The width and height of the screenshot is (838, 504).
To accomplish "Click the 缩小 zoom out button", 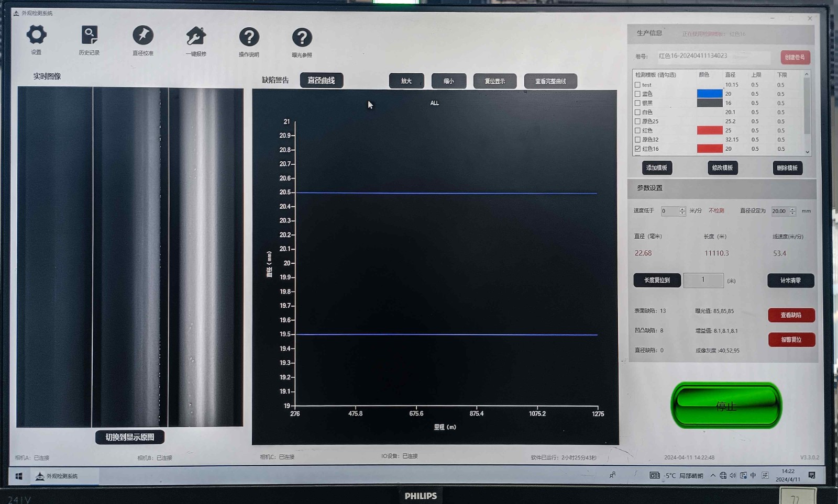I will click(x=449, y=81).
